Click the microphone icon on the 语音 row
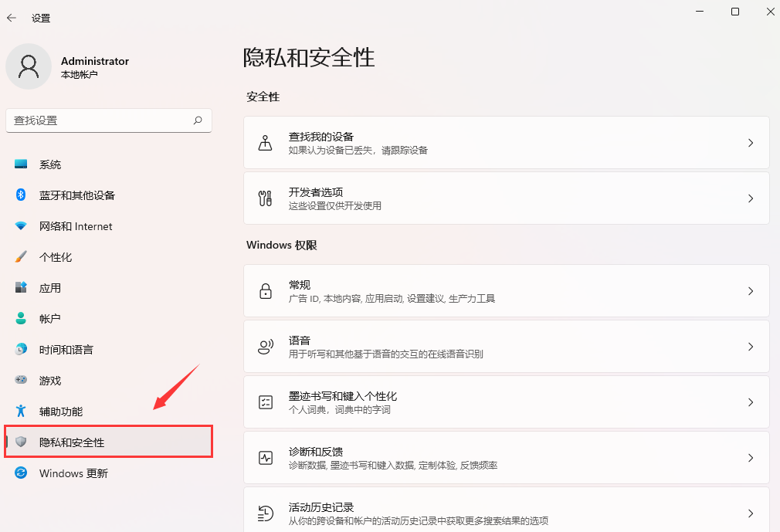The height and width of the screenshot is (532, 780). (266, 346)
